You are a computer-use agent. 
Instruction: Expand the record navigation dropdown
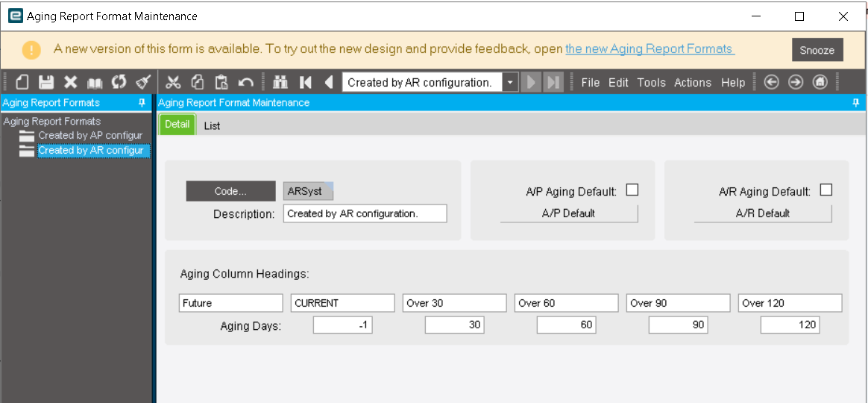coord(510,82)
